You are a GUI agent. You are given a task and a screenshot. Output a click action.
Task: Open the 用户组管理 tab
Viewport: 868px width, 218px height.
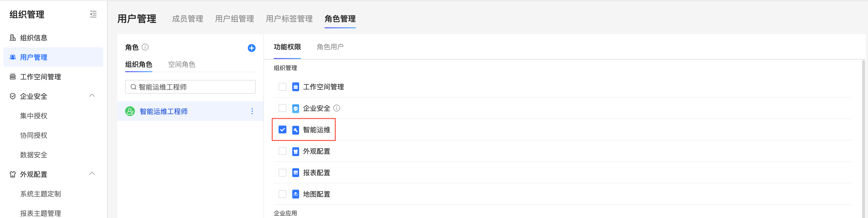235,19
